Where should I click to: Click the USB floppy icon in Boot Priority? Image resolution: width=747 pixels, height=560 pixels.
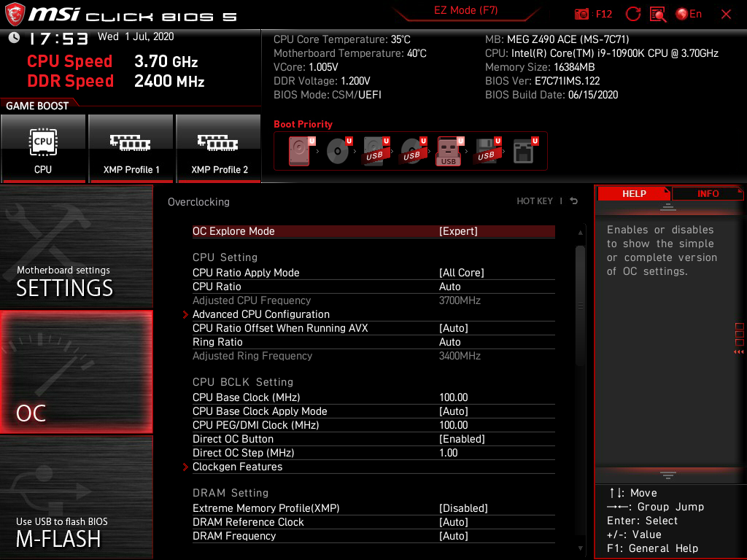click(x=487, y=151)
